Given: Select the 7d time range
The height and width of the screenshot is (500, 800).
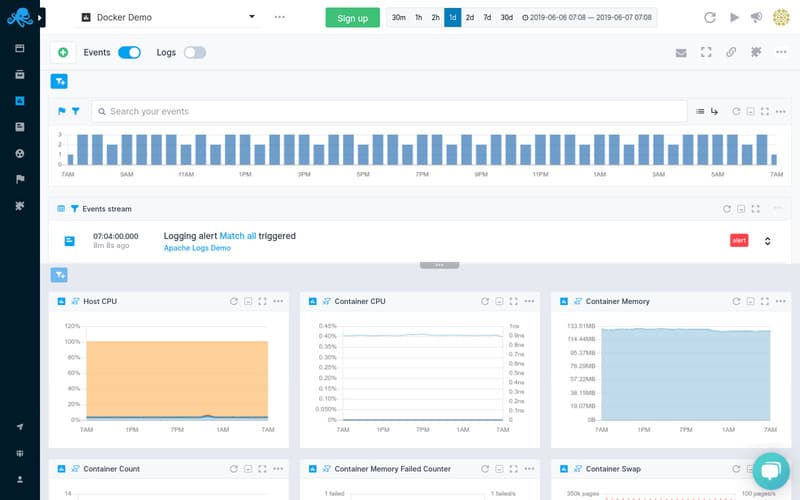Looking at the screenshot, I should 487,17.
